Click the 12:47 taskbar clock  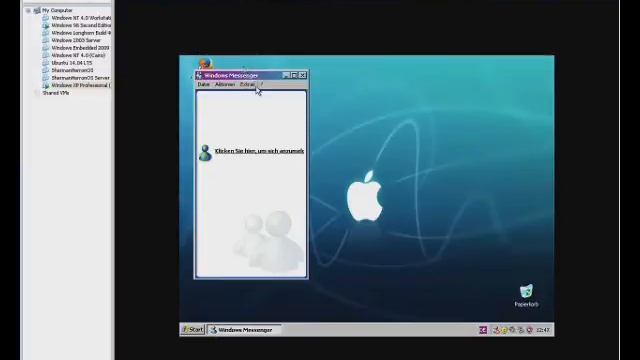click(x=543, y=330)
